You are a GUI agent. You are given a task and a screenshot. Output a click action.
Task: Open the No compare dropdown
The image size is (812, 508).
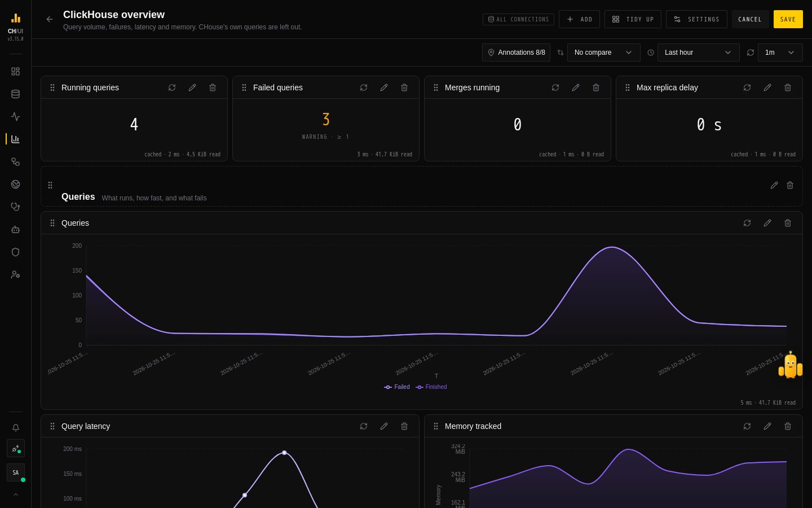pos(603,52)
